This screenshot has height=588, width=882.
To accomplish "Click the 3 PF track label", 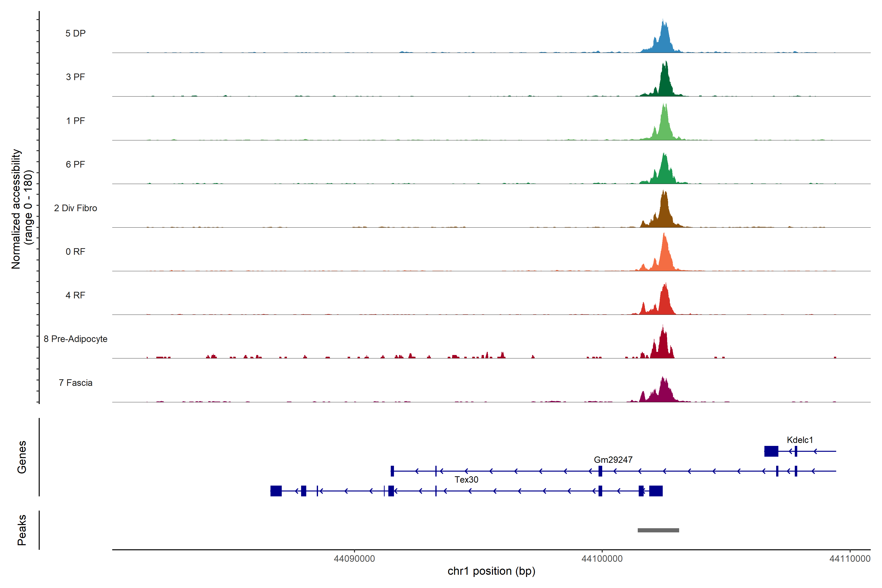I will (x=75, y=77).
